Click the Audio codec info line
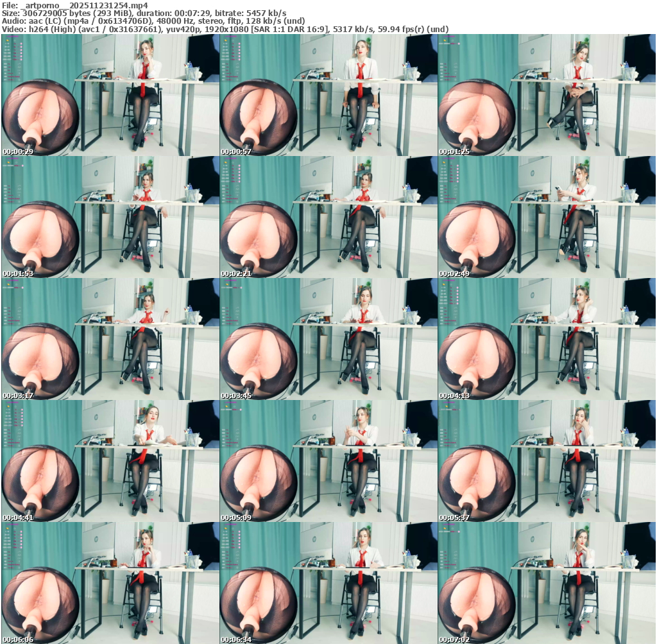This screenshot has width=657, height=644. tap(149, 21)
